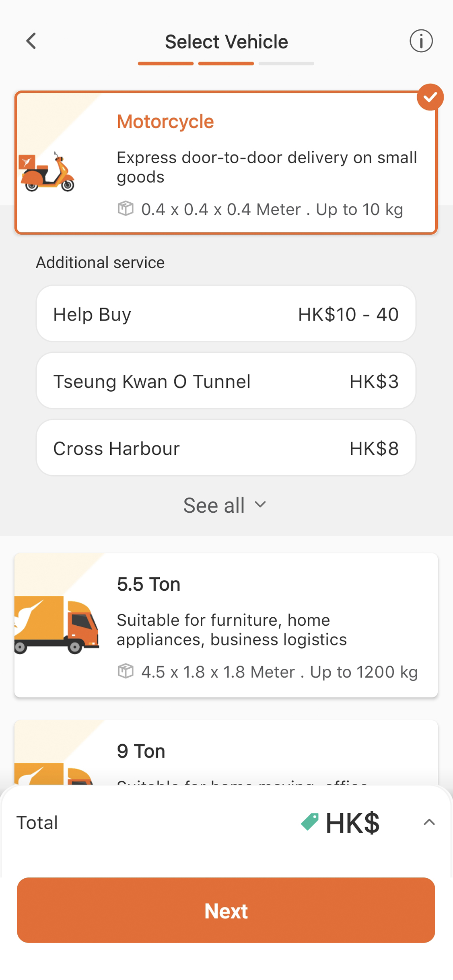Tap the first orange progress step bar
The width and height of the screenshot is (453, 980).
(165, 64)
